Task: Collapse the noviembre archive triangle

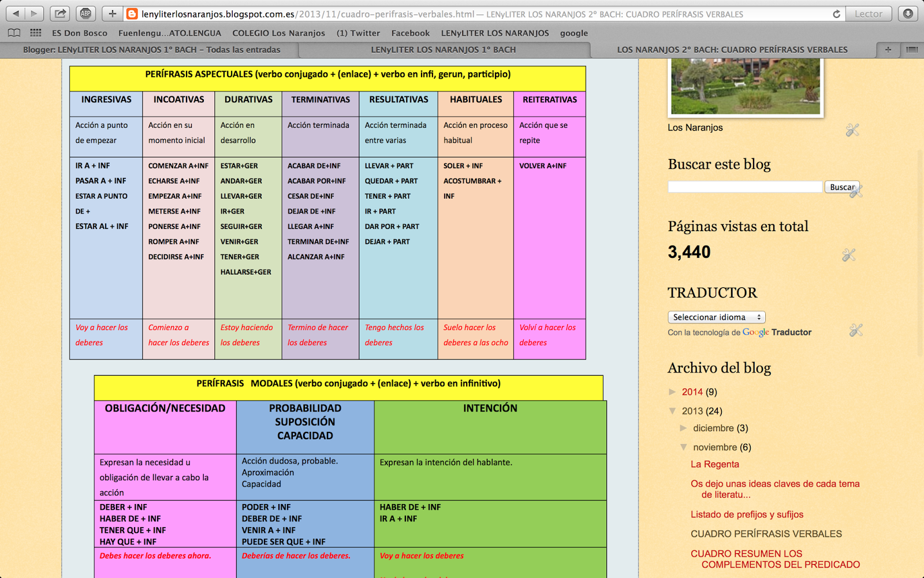Action: tap(684, 447)
